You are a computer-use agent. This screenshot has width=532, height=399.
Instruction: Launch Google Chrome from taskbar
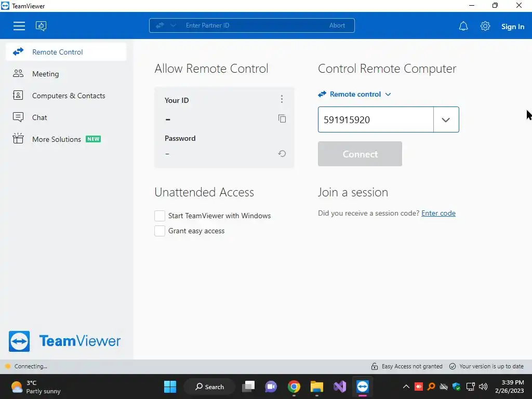pyautogui.click(x=294, y=387)
